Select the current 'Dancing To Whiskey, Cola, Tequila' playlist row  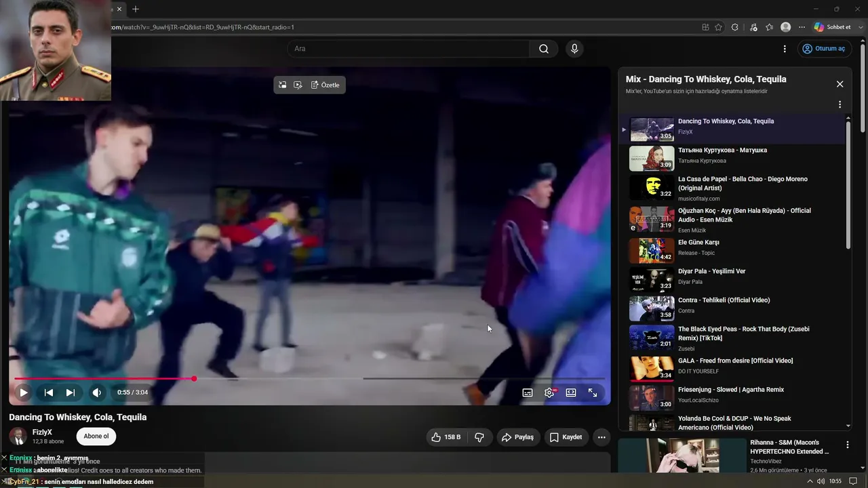point(733,129)
